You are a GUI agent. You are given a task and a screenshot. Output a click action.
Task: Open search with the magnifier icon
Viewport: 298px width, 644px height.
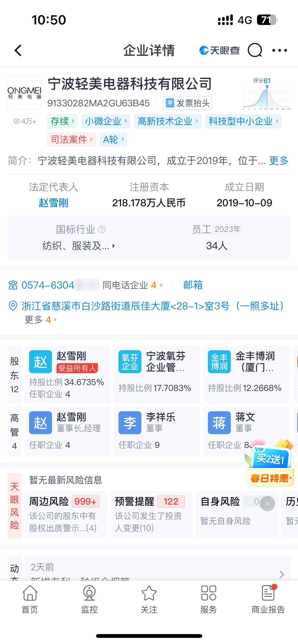click(255, 50)
